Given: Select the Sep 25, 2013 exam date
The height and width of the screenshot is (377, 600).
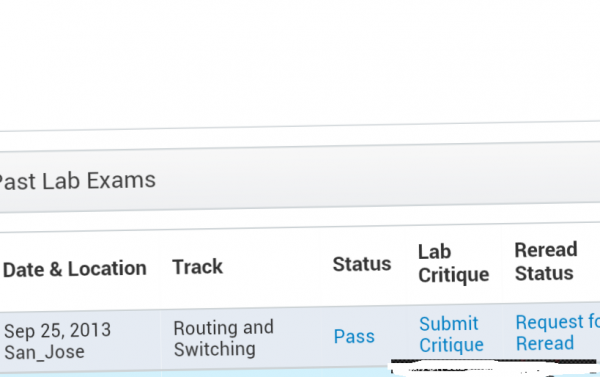Looking at the screenshot, I should [x=57, y=330].
